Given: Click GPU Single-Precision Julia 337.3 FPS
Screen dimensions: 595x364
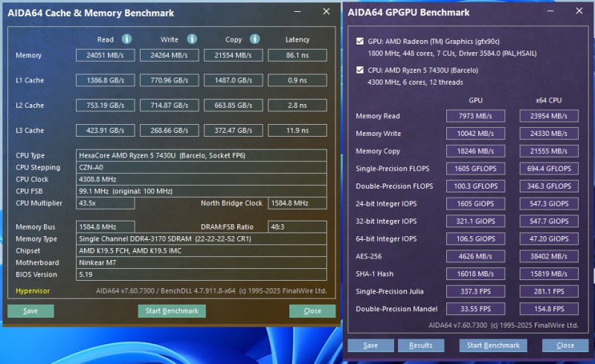Looking at the screenshot, I should tap(475, 291).
